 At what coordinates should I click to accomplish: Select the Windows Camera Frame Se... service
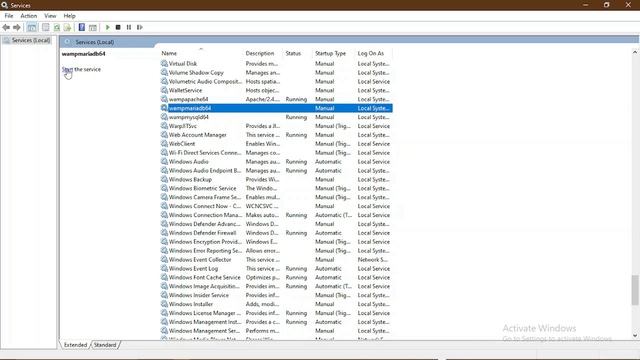coord(205,197)
